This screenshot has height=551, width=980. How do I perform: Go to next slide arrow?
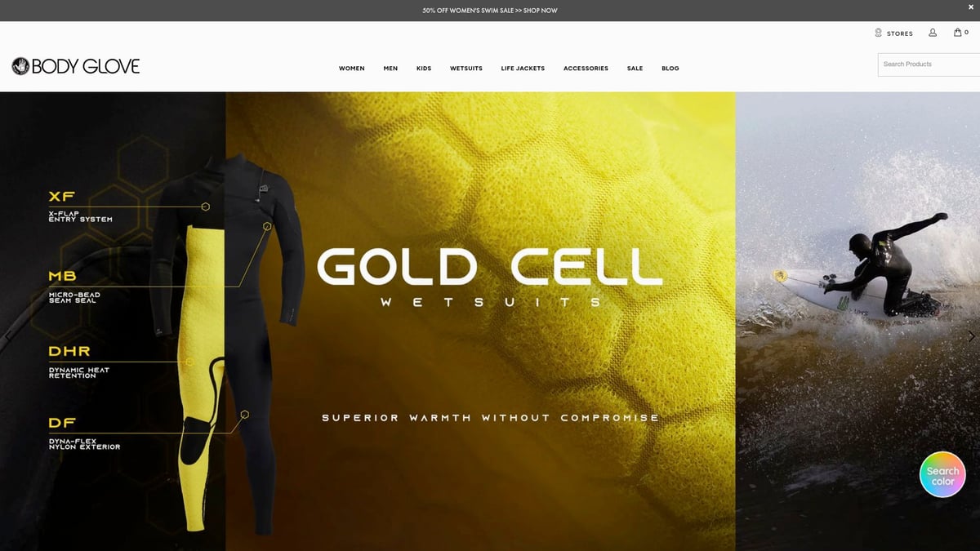click(971, 336)
